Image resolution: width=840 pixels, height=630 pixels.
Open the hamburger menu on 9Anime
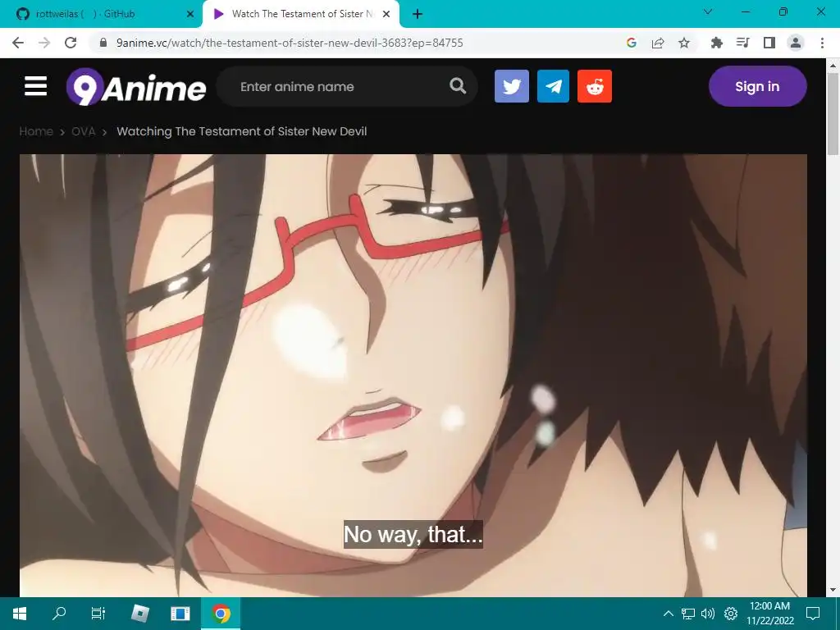35,86
